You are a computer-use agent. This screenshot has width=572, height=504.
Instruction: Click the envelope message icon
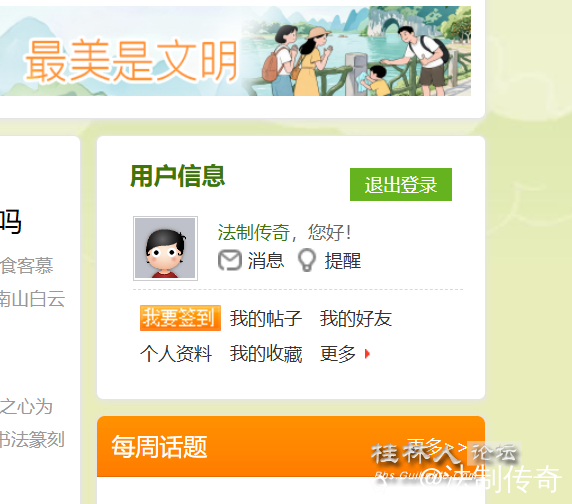pos(230,260)
